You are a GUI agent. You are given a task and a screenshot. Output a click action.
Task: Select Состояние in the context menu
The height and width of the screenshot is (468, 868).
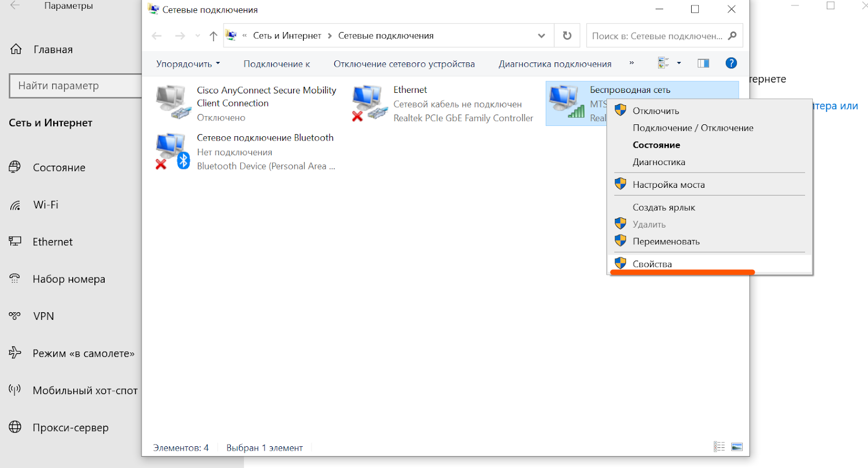(x=710, y=145)
